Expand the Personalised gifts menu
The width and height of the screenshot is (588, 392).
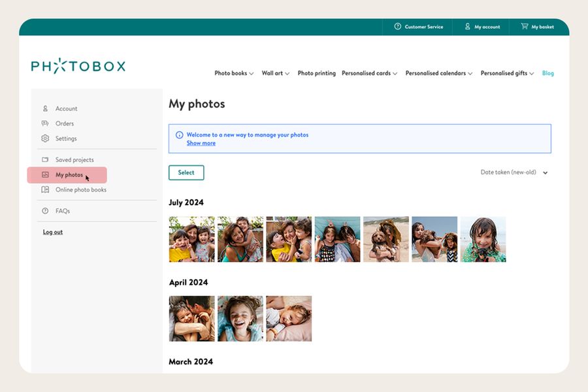coord(507,73)
